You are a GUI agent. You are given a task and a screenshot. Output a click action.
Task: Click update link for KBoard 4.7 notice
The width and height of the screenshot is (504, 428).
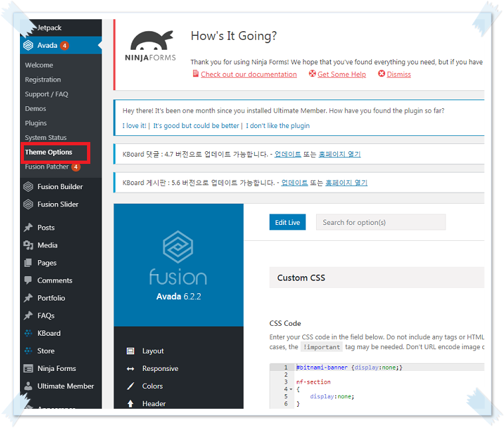(x=288, y=154)
